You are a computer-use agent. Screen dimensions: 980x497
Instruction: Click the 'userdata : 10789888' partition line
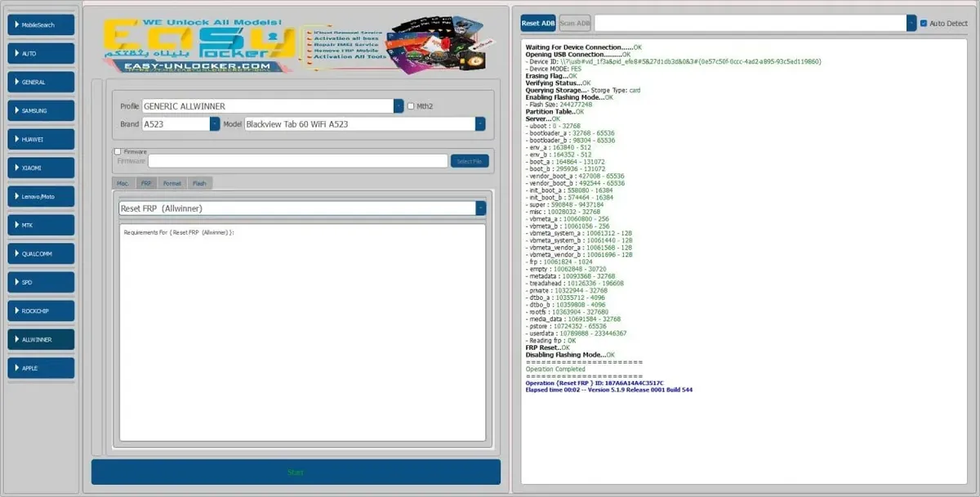pyautogui.click(x=576, y=334)
